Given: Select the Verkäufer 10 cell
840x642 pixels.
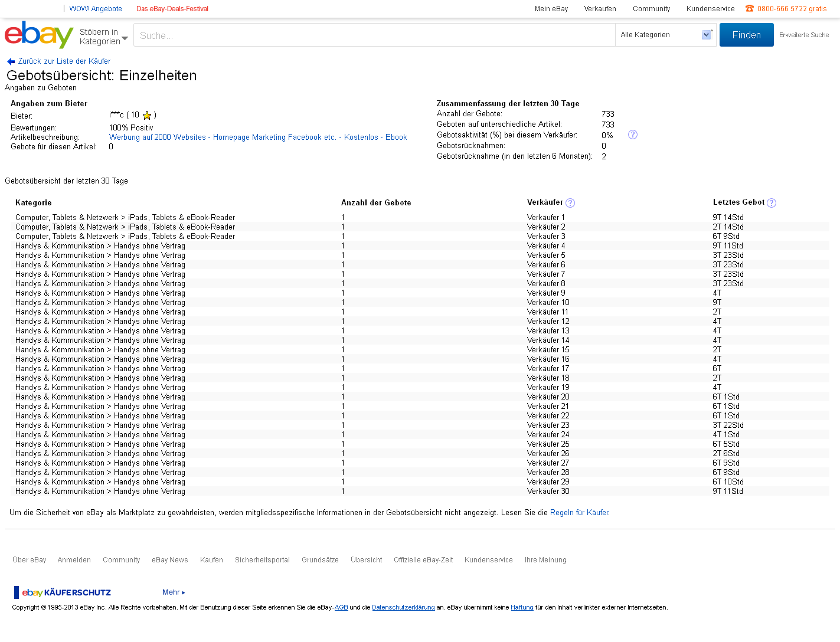Looking at the screenshot, I should pyautogui.click(x=548, y=303).
